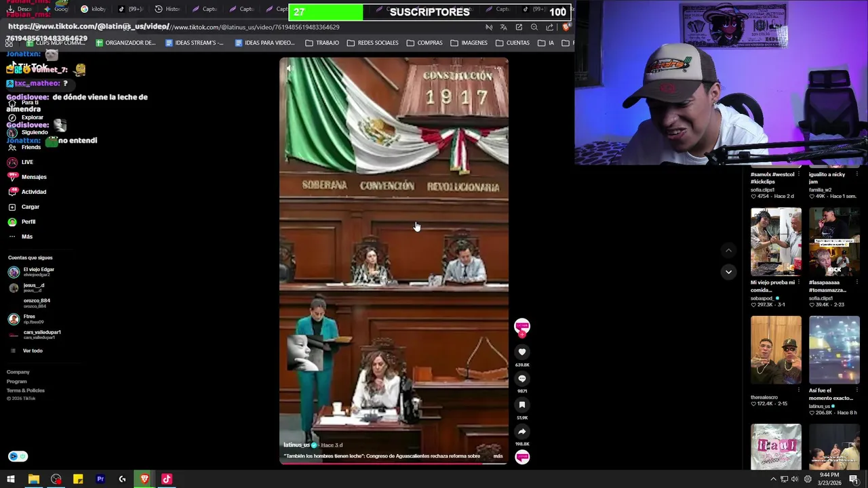This screenshot has height=488, width=868.
Task: Toggle the video mute speaker icon
Action: coord(290,68)
